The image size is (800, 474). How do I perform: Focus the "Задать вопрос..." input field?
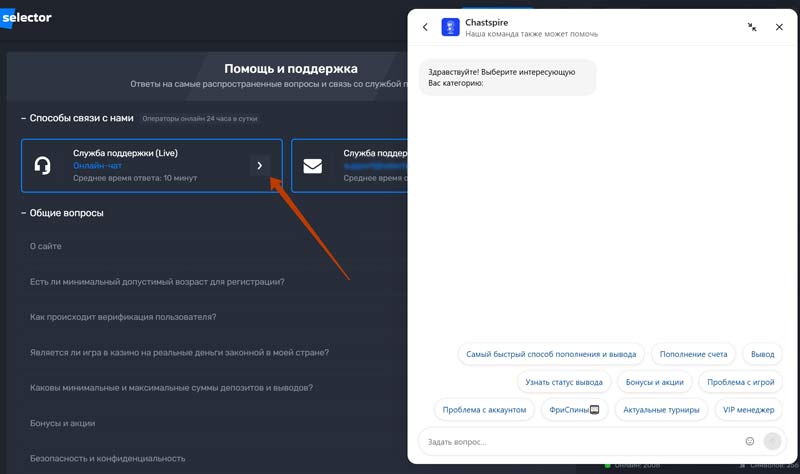click(580, 441)
